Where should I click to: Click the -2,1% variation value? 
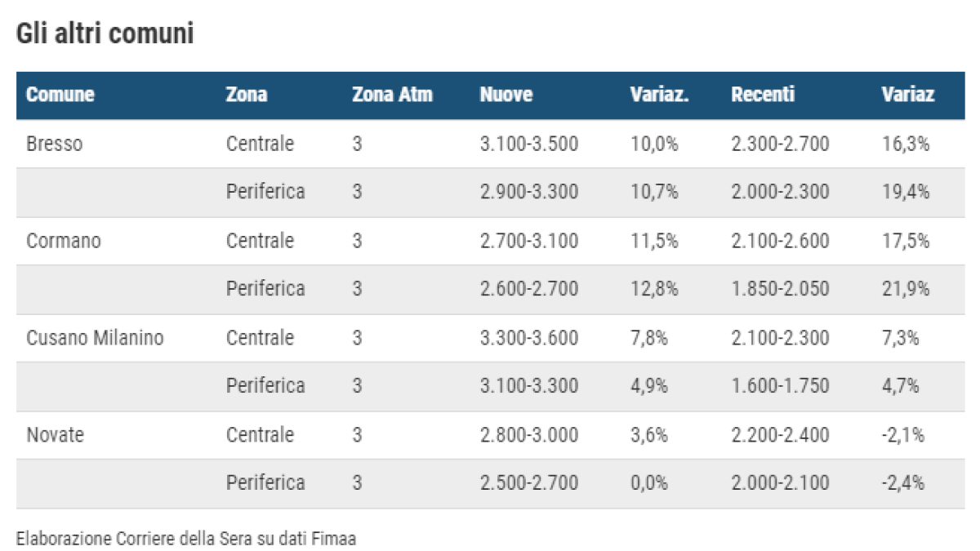click(903, 435)
